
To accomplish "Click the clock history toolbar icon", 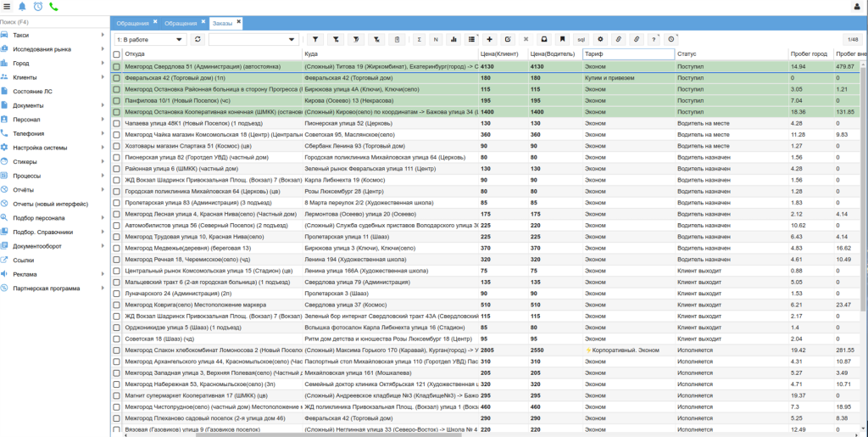I will tap(671, 39).
